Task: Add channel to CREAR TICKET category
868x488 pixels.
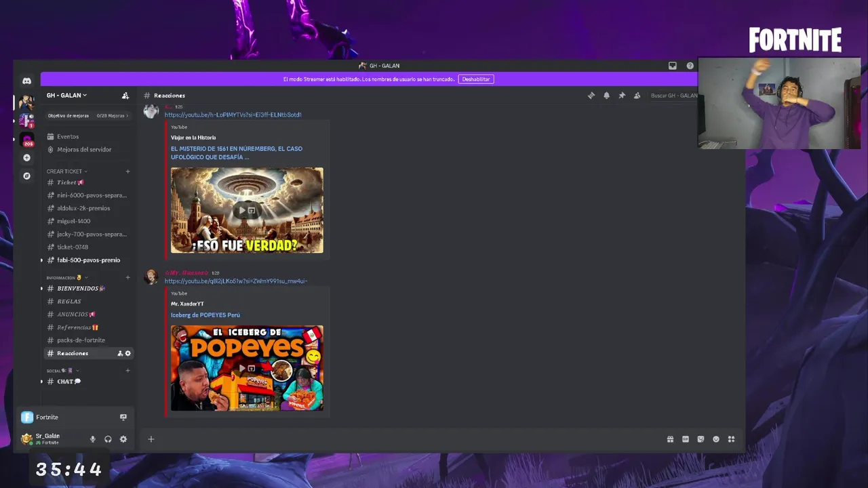Action: click(x=127, y=171)
